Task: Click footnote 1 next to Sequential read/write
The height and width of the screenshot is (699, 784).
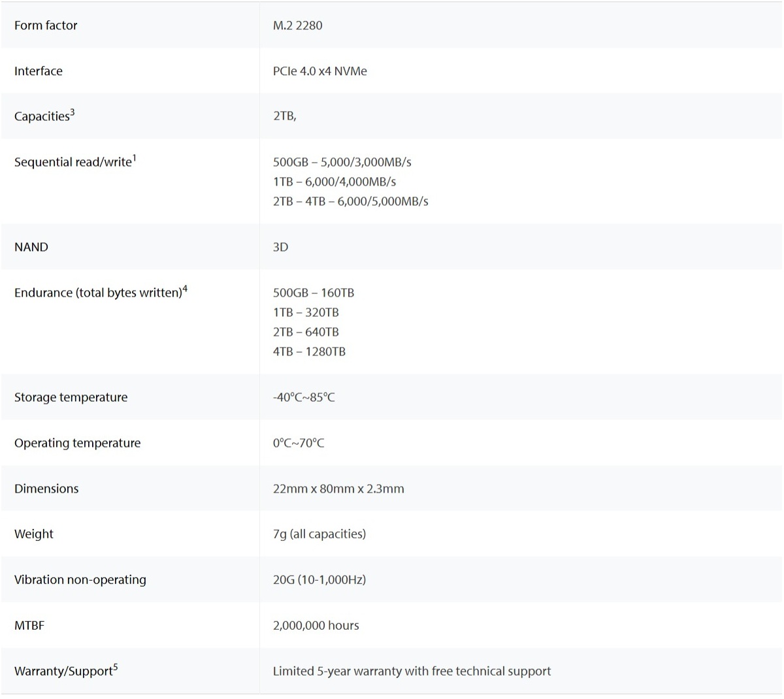Action: click(134, 158)
